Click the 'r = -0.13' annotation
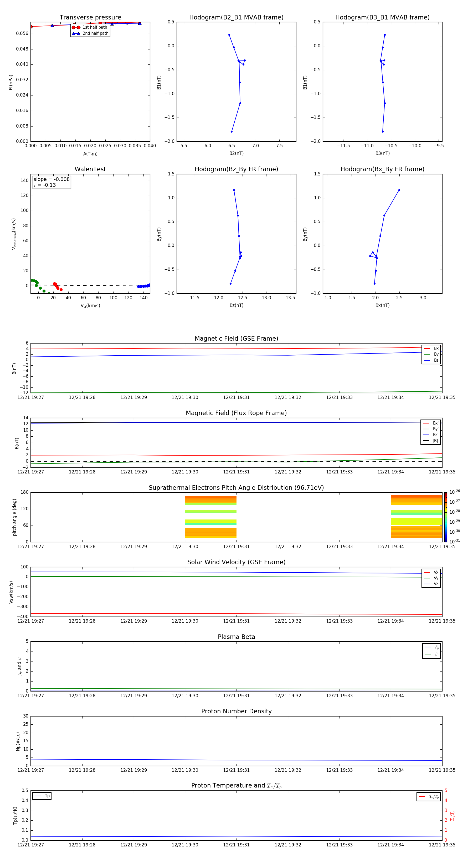Screen dimensions: 473x868 pyautogui.click(x=45, y=185)
